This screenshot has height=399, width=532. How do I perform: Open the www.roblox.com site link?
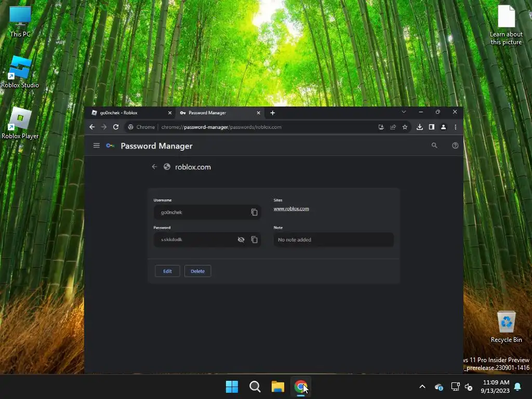click(x=291, y=209)
